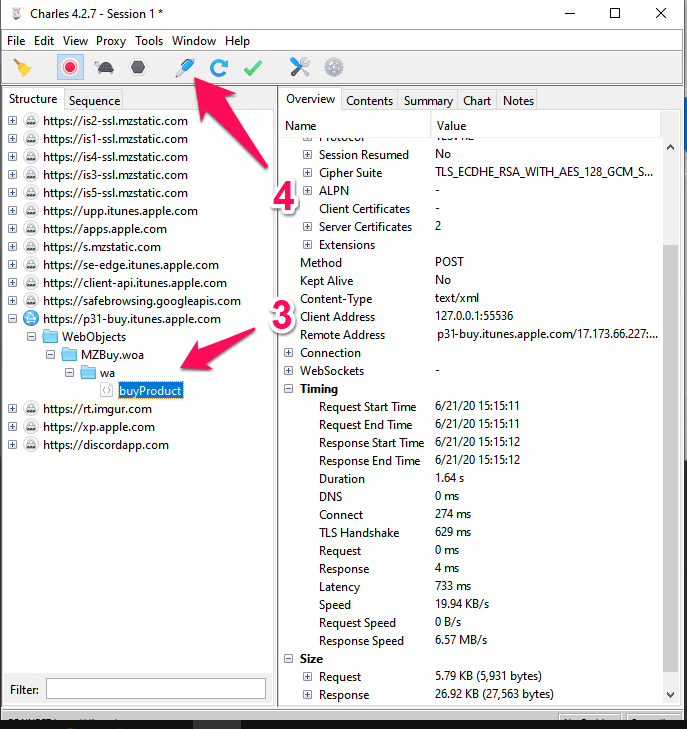Click the green Validate checkmark icon
Screen dimensions: 687x729
pos(252,67)
